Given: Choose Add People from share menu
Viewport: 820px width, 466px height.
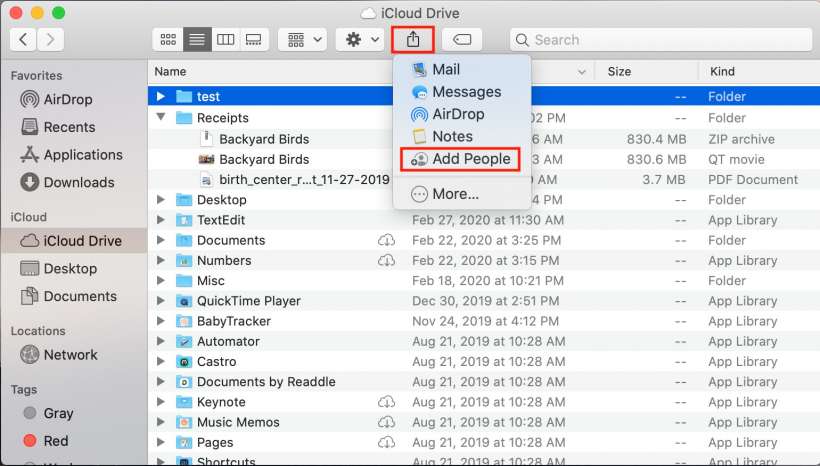Looking at the screenshot, I should tap(461, 159).
